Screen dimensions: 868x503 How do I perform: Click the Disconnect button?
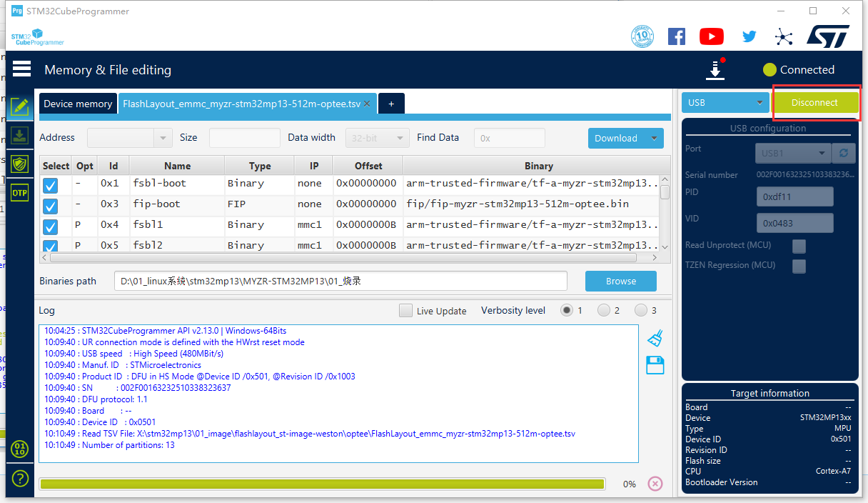pos(814,103)
